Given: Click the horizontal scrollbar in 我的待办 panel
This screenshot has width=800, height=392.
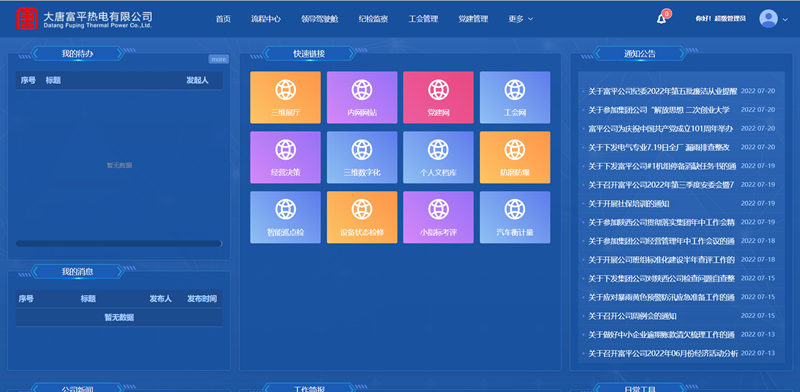Looking at the screenshot, I should coord(119,243).
